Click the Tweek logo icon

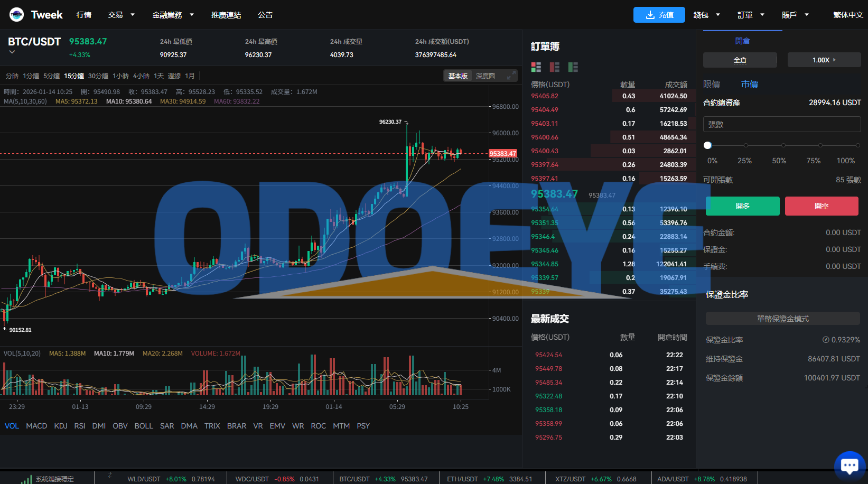pos(16,15)
